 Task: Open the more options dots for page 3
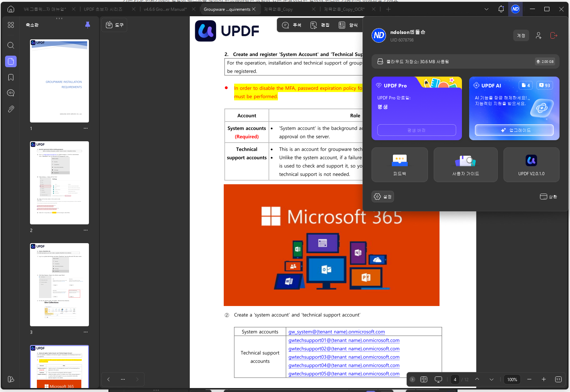tap(86, 332)
